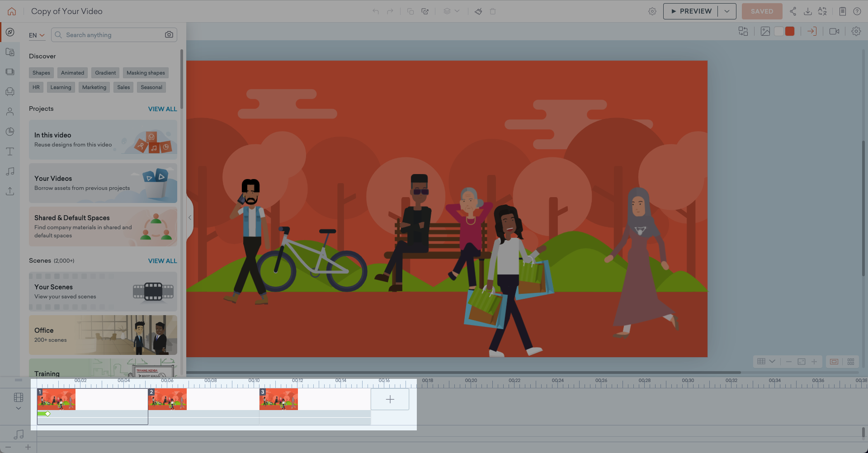Toggle the safe-zone overlay near the zoom controls
Image resolution: width=868 pixels, height=453 pixels.
coord(834,362)
